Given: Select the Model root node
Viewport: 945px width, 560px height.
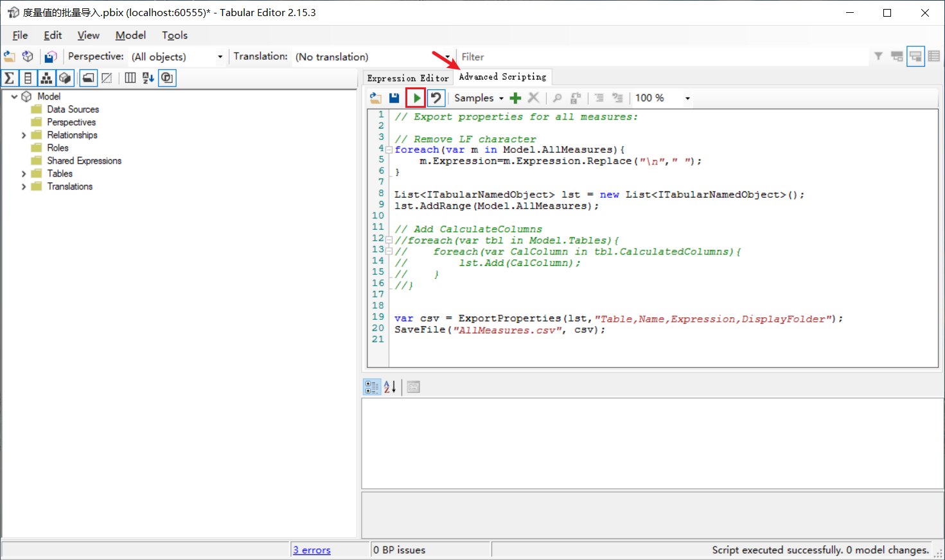Looking at the screenshot, I should [49, 96].
